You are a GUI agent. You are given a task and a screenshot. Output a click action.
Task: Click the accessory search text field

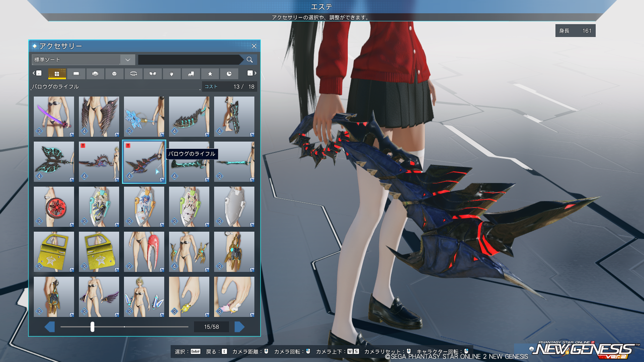(190, 60)
